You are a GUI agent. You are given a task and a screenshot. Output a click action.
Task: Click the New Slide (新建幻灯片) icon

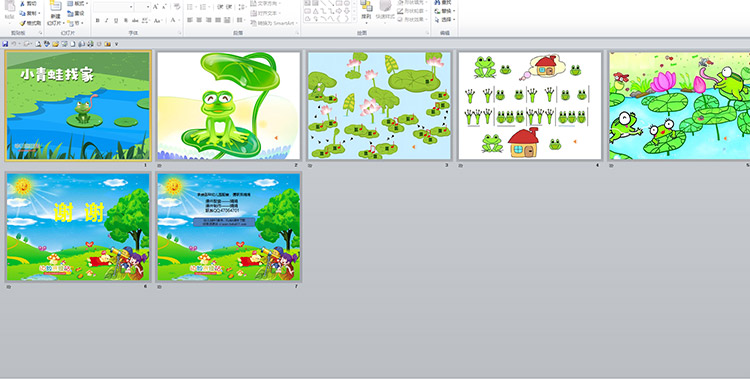point(55,6)
